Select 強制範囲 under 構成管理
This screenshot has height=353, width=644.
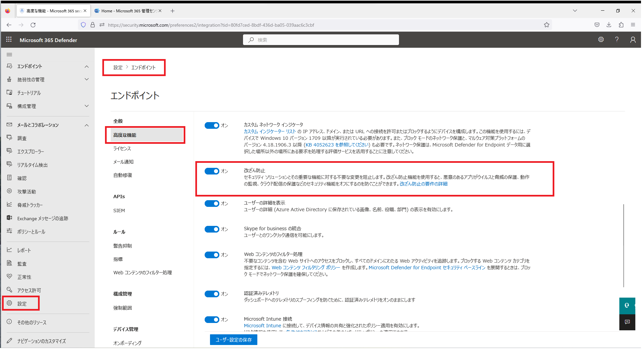click(x=123, y=309)
